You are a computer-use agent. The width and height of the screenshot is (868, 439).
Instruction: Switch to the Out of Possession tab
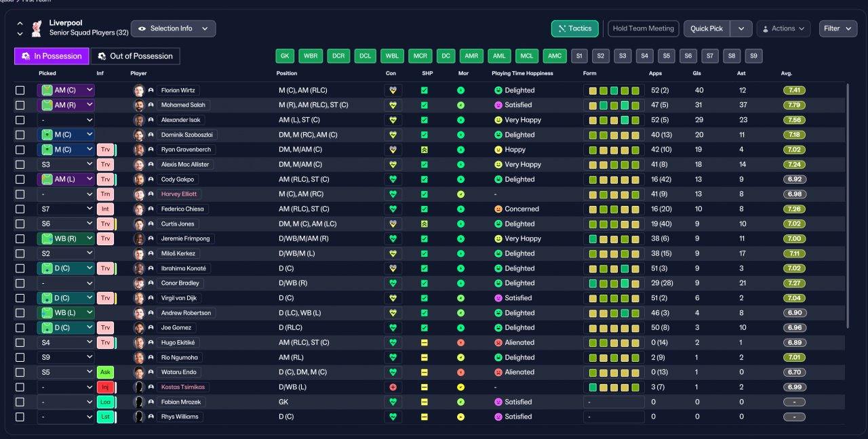pos(136,56)
